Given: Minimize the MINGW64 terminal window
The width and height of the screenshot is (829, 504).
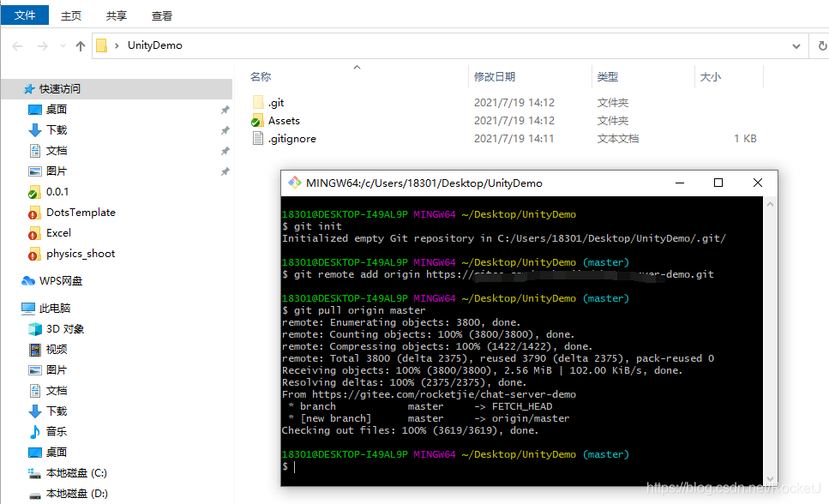Looking at the screenshot, I should click(x=680, y=183).
